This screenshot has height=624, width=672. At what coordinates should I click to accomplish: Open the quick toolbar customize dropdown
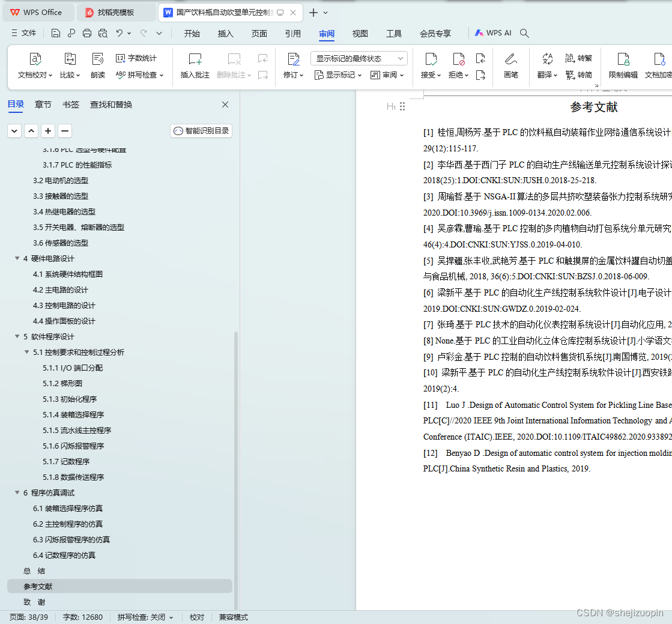tap(159, 33)
